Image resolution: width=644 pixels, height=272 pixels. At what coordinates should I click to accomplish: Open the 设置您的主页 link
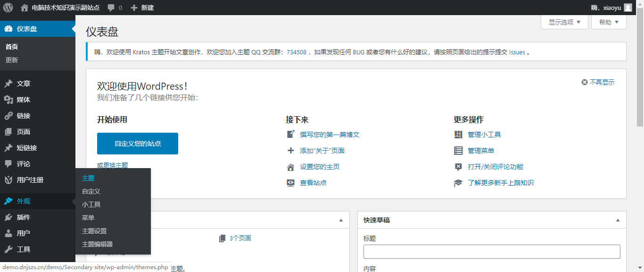pyautogui.click(x=320, y=167)
